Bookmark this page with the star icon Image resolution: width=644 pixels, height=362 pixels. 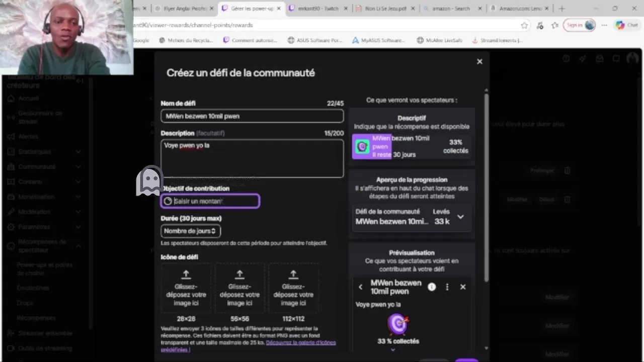point(524,25)
